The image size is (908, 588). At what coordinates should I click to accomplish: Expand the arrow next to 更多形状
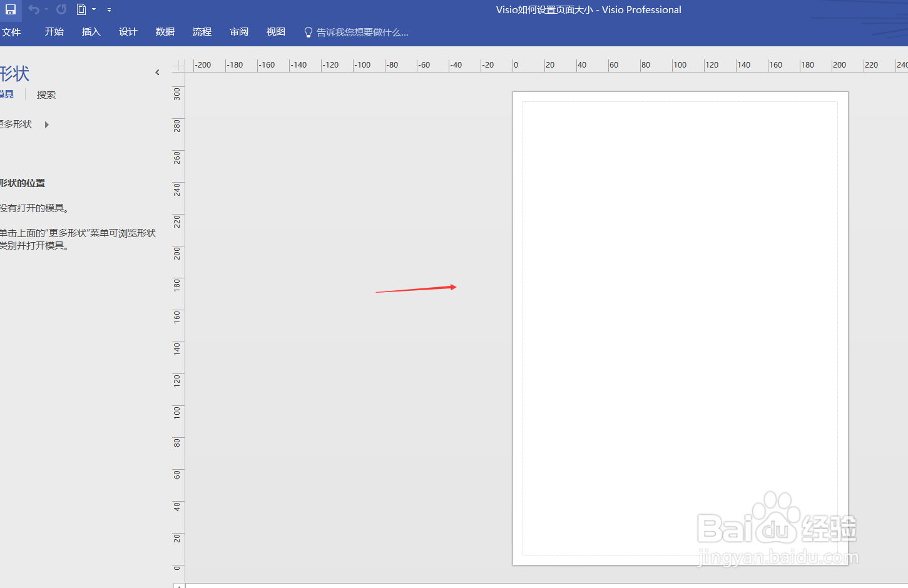pos(46,124)
